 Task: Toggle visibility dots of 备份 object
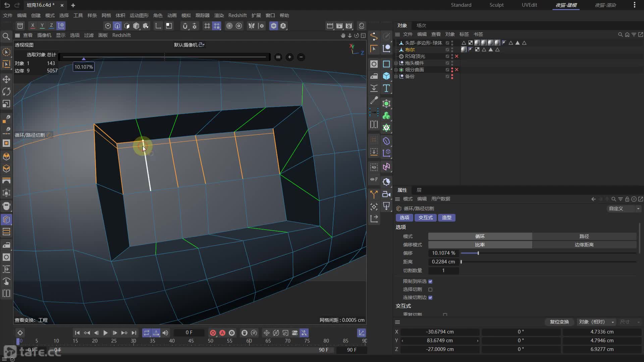[x=452, y=76]
